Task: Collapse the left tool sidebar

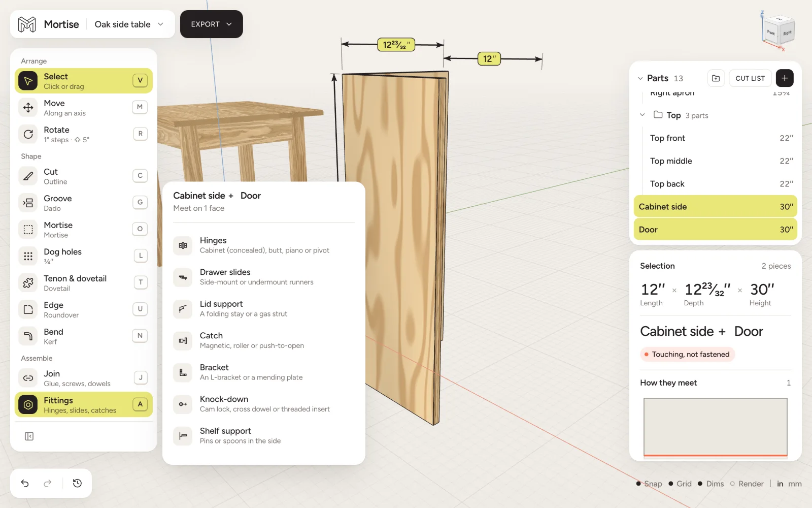Action: pos(29,436)
